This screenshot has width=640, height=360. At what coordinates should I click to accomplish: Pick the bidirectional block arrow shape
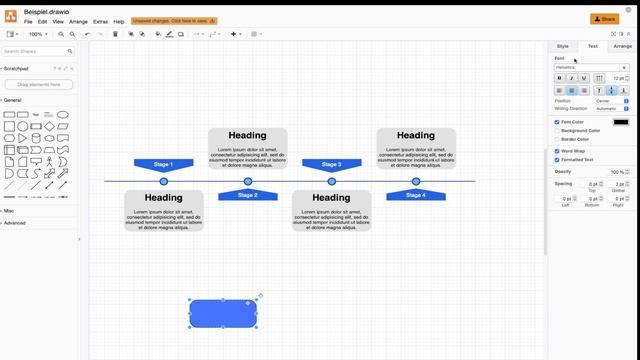coord(49,173)
